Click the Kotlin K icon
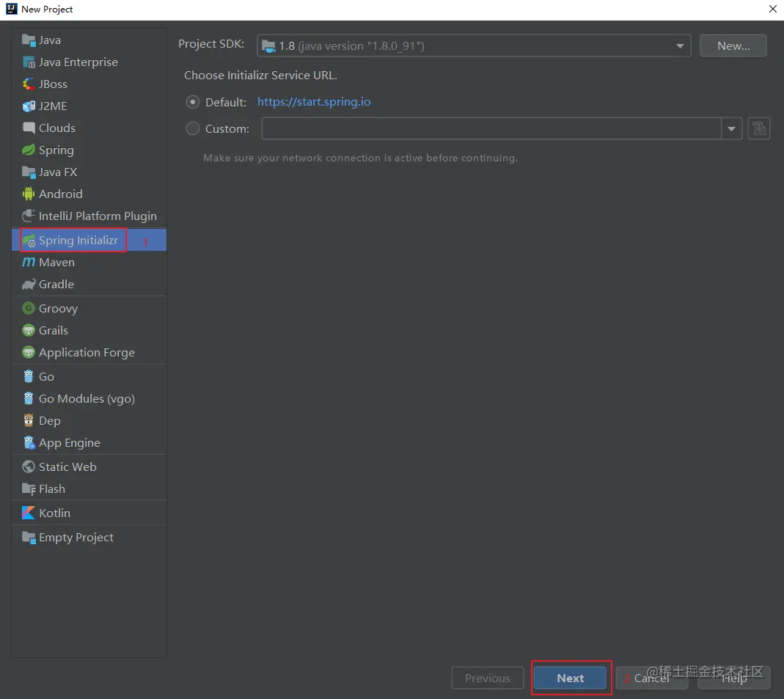 point(29,513)
